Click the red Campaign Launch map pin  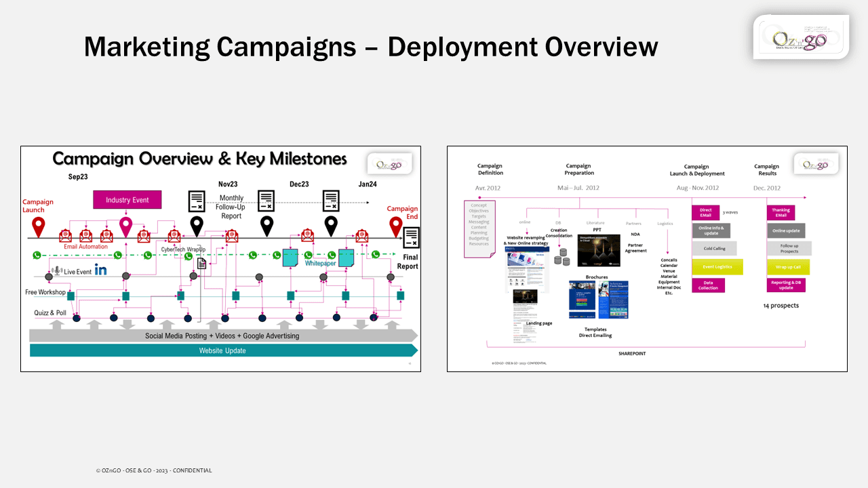(38, 226)
